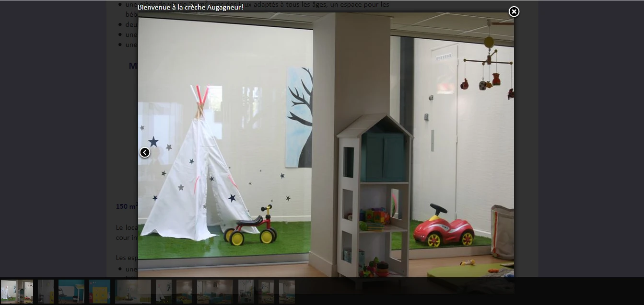Click the tree painting on the wall

tap(300, 117)
